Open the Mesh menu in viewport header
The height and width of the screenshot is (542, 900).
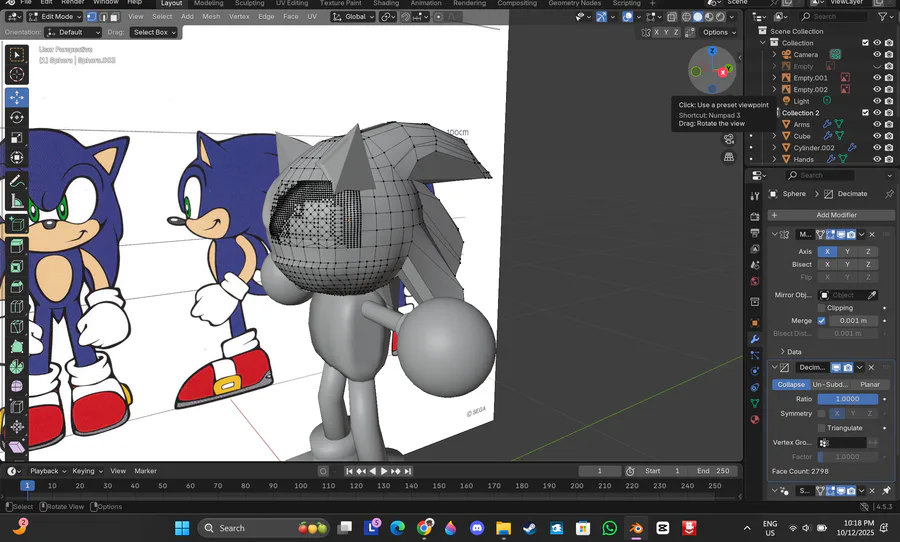click(x=211, y=17)
